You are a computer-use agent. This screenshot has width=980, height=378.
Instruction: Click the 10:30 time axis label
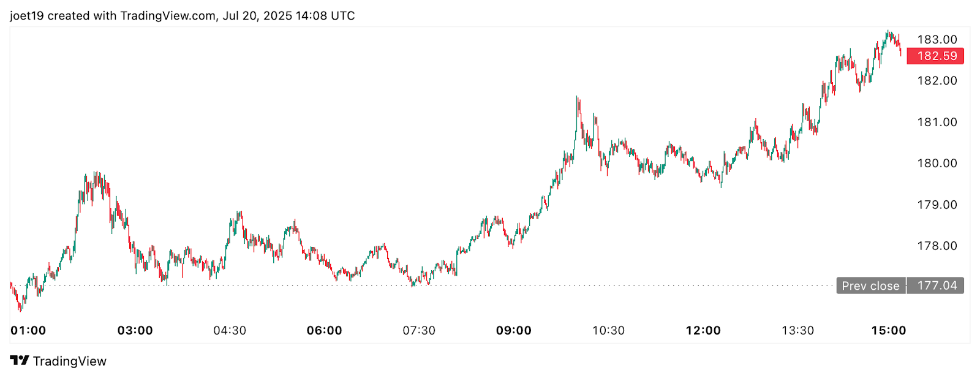(x=608, y=331)
